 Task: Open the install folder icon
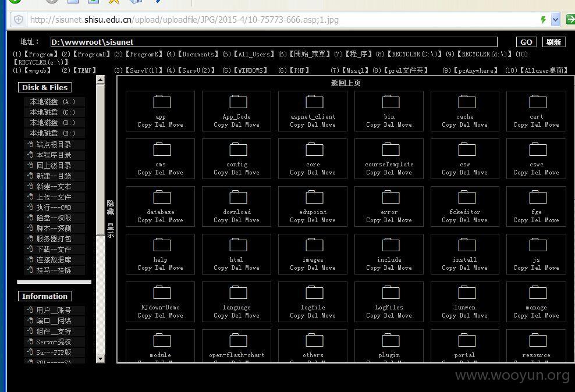pos(467,244)
